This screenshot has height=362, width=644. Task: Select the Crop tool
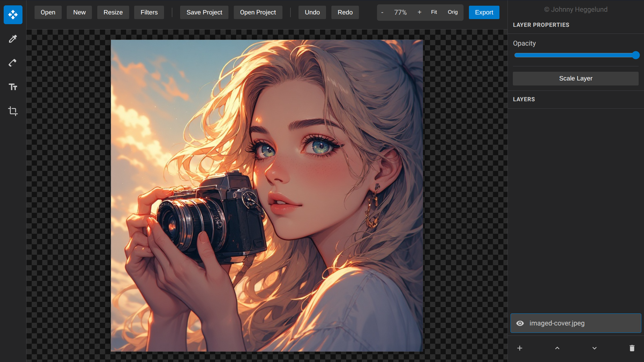tap(13, 111)
